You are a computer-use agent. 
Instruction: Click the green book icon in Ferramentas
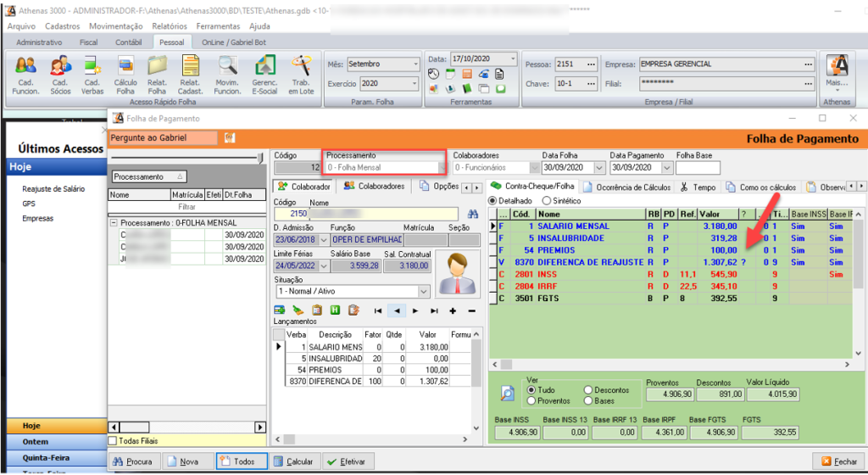point(467,88)
